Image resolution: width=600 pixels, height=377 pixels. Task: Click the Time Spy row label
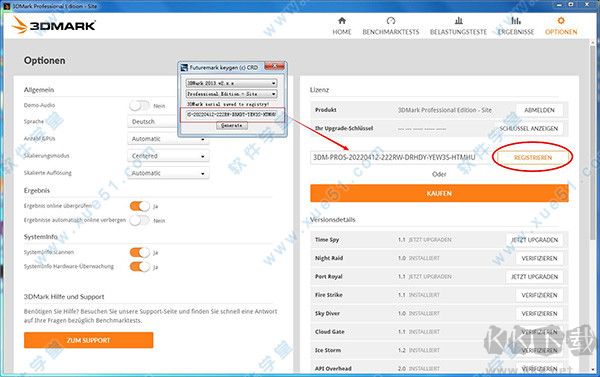click(327, 240)
